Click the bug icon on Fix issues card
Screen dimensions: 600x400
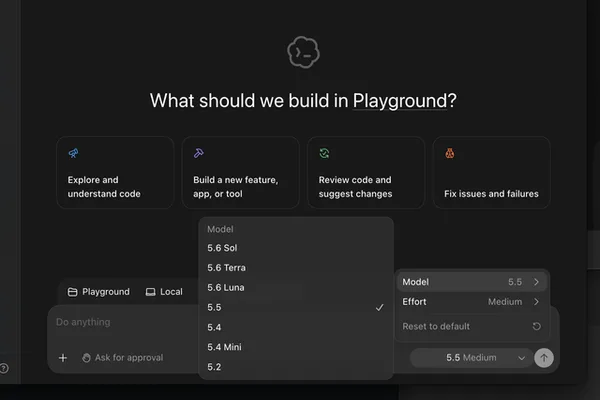point(450,153)
